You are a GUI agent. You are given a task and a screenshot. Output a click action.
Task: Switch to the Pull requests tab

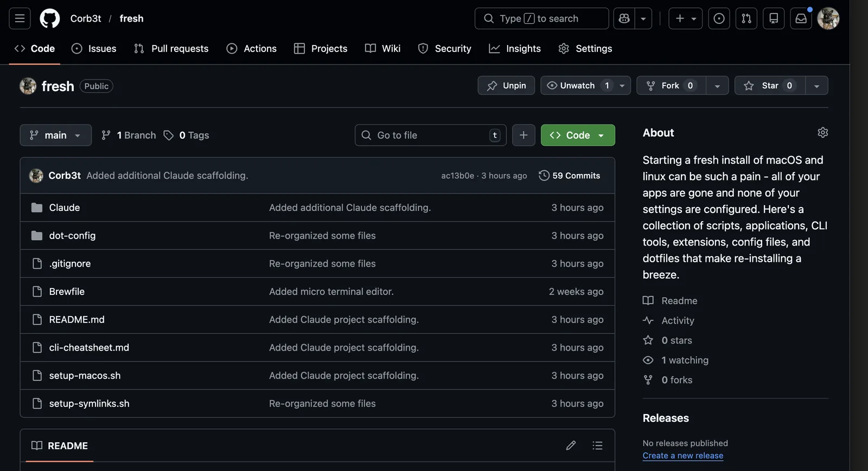click(171, 49)
